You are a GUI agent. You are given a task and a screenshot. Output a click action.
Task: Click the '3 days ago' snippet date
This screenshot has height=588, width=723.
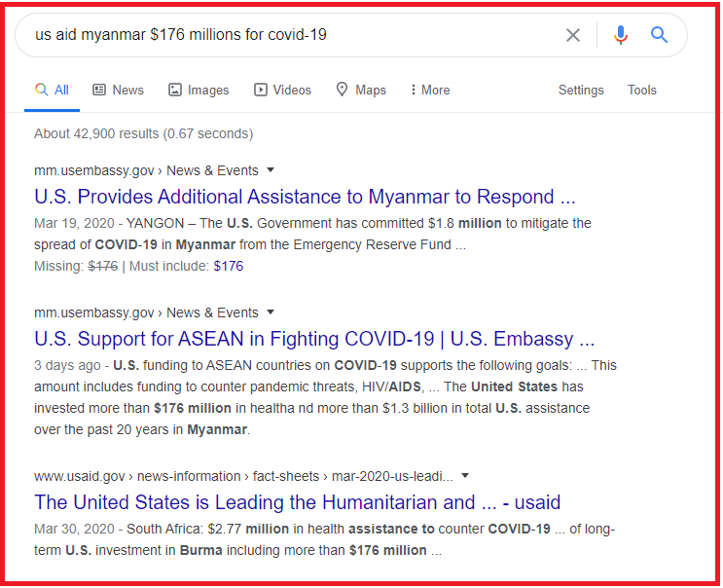67,365
